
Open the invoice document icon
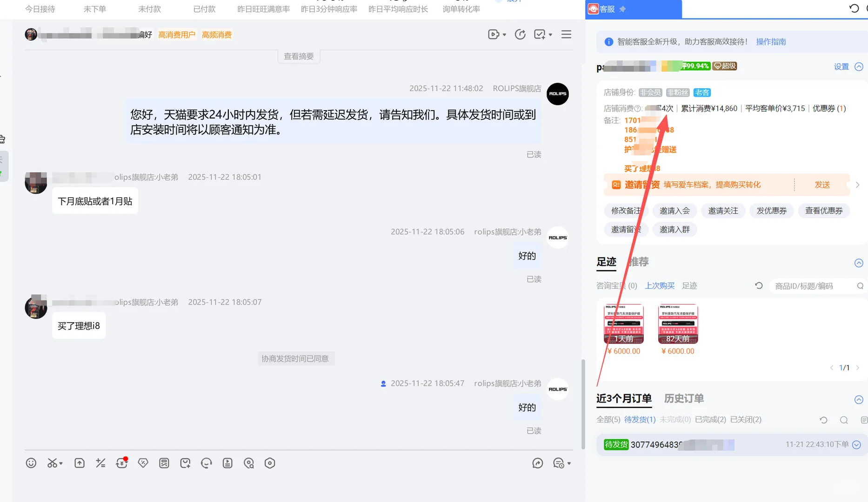click(164, 463)
